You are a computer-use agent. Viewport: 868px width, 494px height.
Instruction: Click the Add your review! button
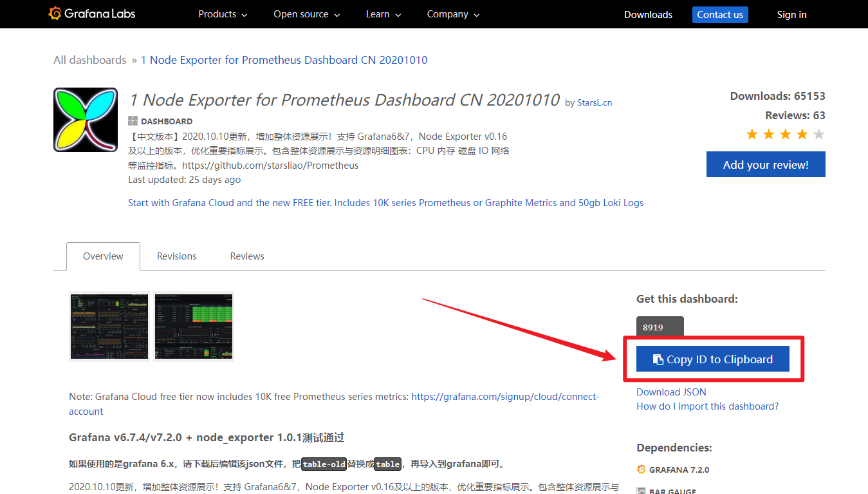click(x=766, y=164)
